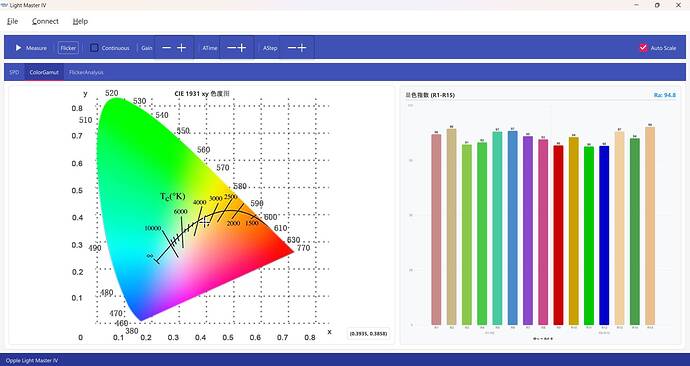690x366 pixels.
Task: Click the measured point crosshair on the chromaticity diagram
Action: click(205, 222)
